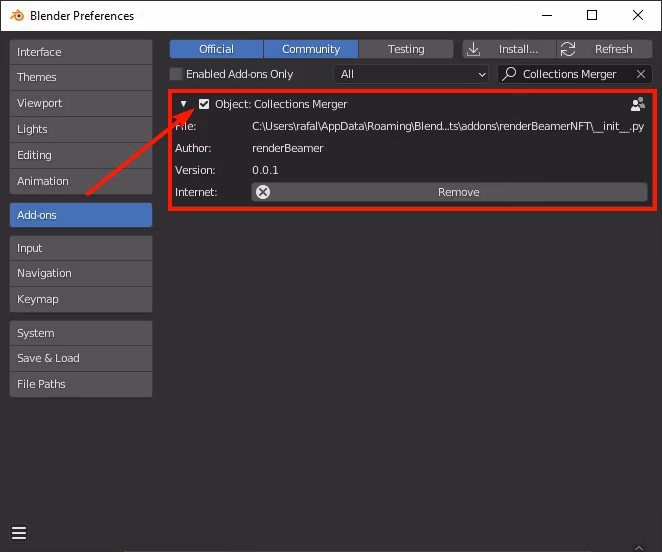Toggle the Community support level filter
Screen dimensions: 662x552
pyautogui.click(x=311, y=49)
